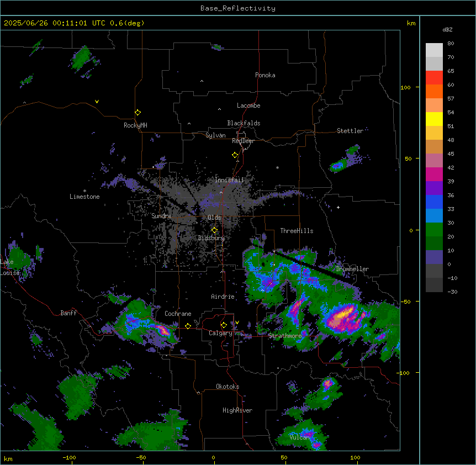
Task: Click the yellow diamond marker near RockyMH
Action: 138,112
